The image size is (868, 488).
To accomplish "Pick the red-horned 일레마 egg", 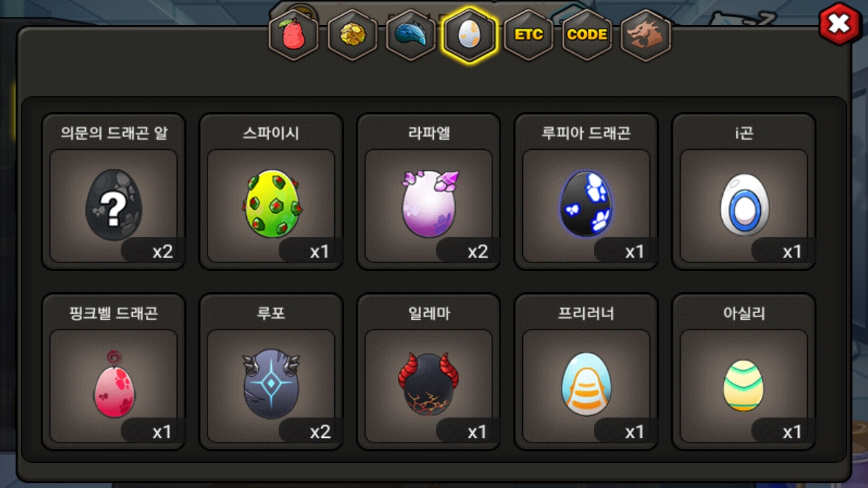I will point(429,371).
